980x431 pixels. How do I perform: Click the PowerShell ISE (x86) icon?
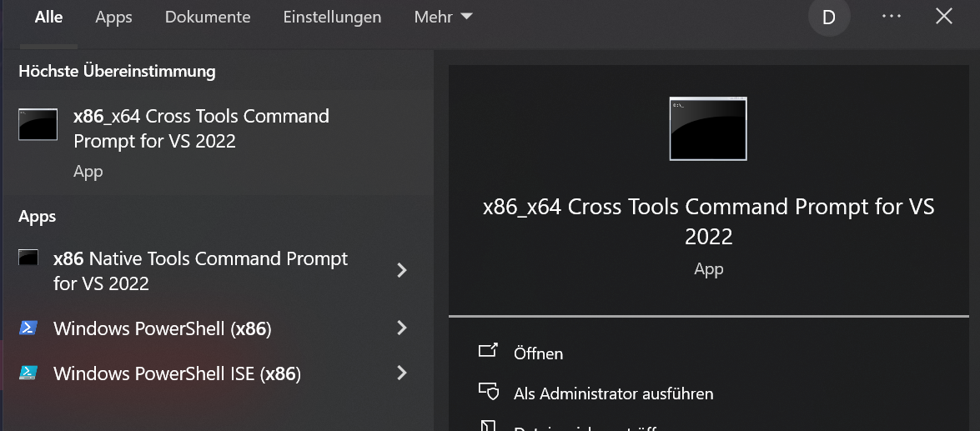pyautogui.click(x=28, y=373)
